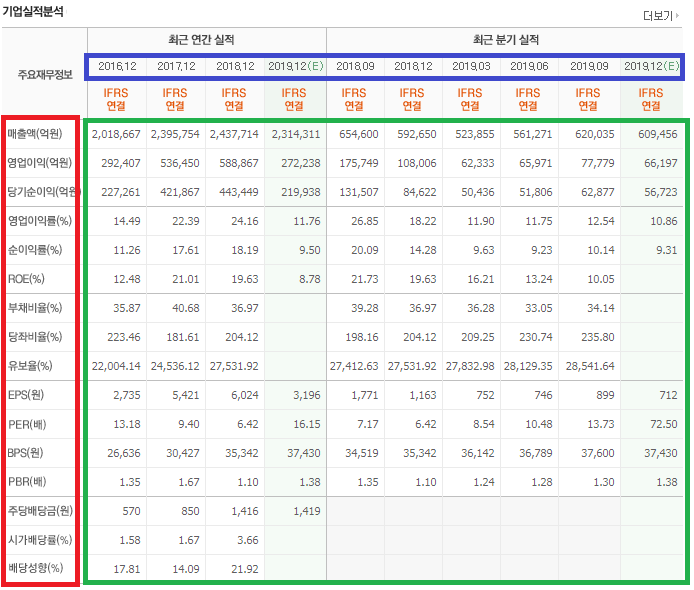Select the 당기순이익(억원) row label
The width and height of the screenshot is (694, 590).
43,192
